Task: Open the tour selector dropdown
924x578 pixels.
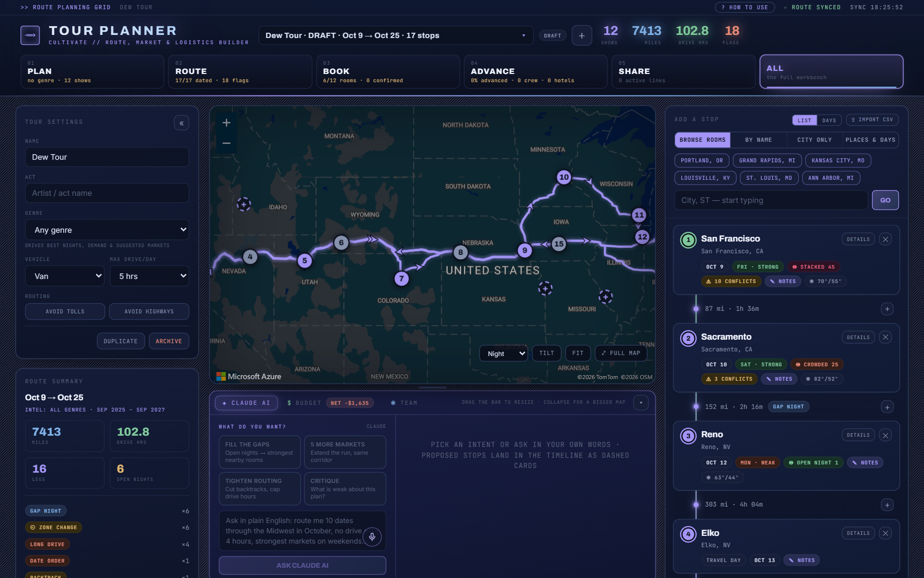Action: tap(396, 35)
